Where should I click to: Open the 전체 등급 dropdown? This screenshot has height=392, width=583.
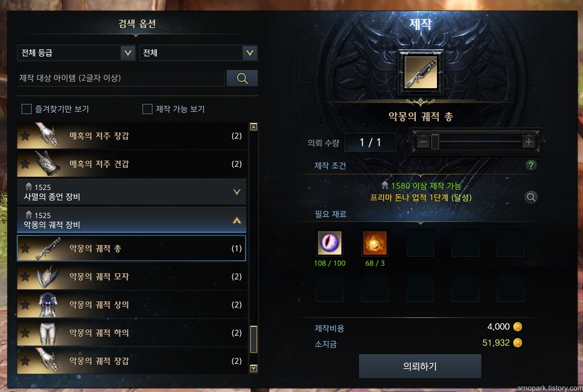(x=77, y=53)
